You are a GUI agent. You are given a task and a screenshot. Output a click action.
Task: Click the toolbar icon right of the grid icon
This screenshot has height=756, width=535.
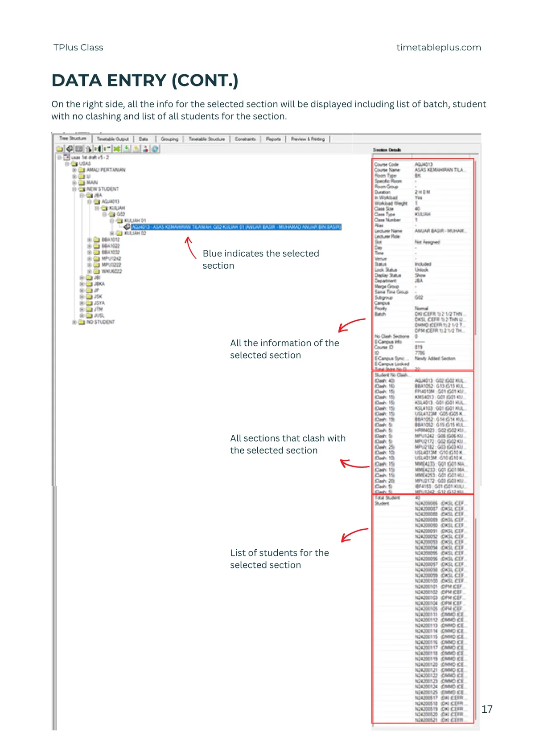(x=88, y=149)
